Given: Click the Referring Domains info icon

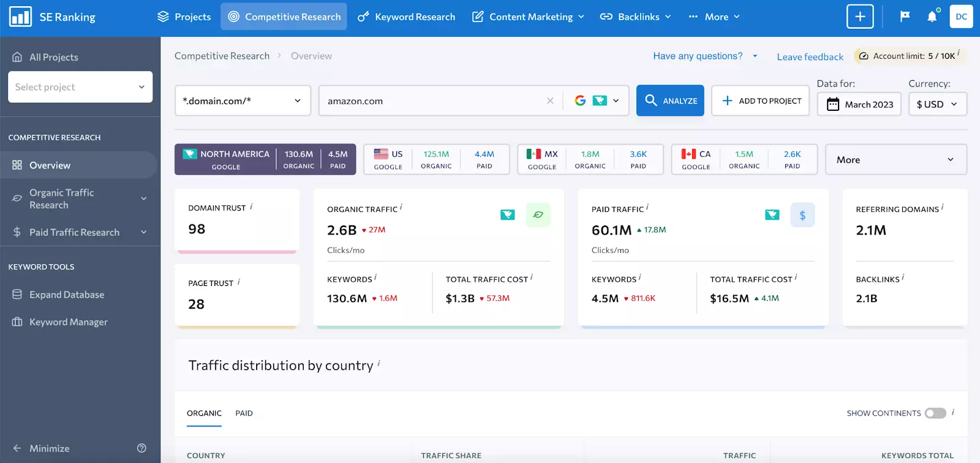Looking at the screenshot, I should pyautogui.click(x=943, y=208).
